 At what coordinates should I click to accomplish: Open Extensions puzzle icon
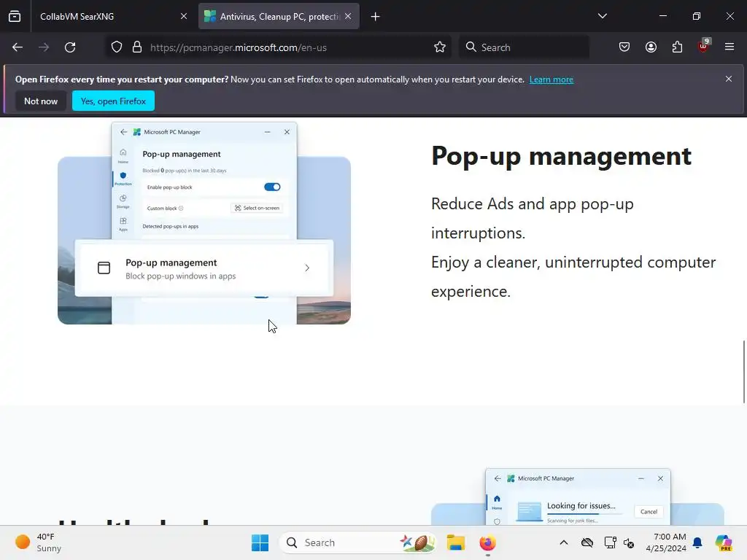tap(677, 47)
